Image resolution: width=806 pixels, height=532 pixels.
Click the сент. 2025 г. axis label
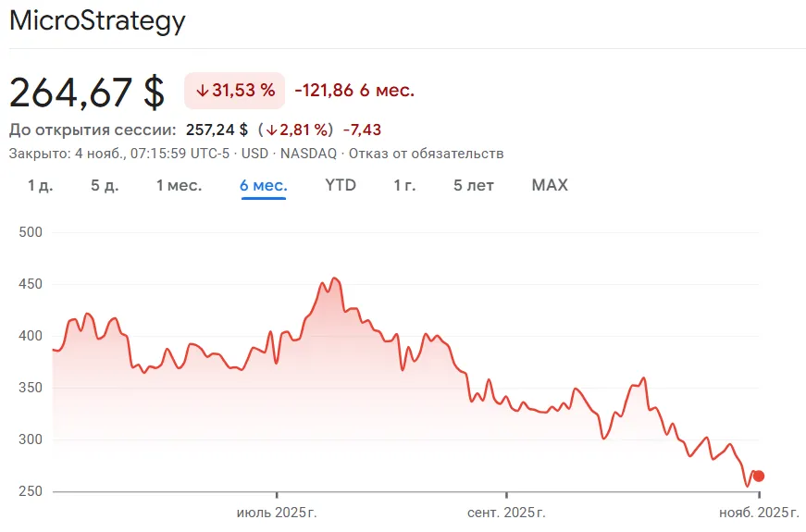pos(506,513)
